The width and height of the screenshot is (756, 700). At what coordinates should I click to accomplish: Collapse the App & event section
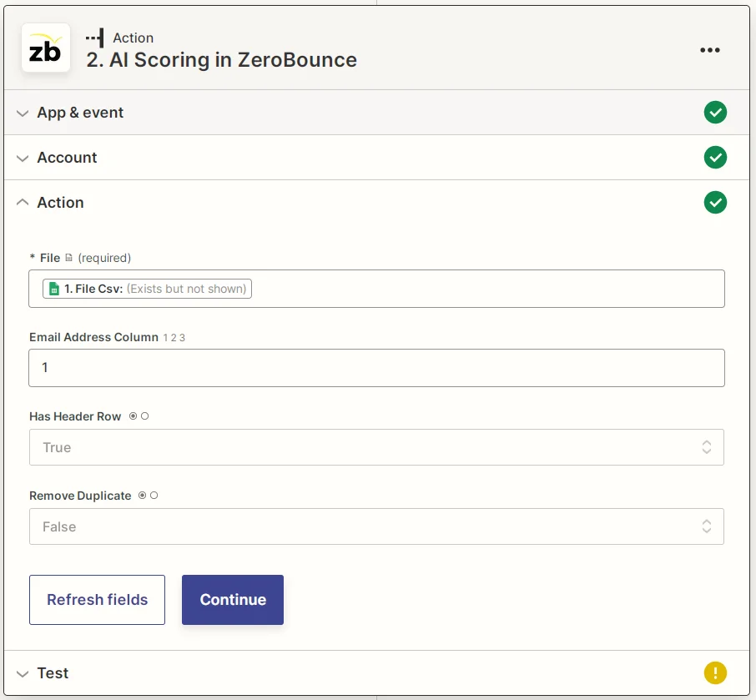coord(23,112)
